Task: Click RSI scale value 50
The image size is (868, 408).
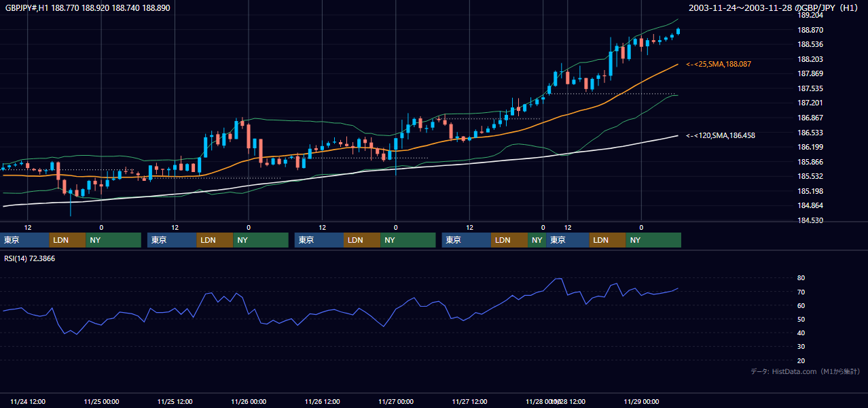Action: (801, 319)
